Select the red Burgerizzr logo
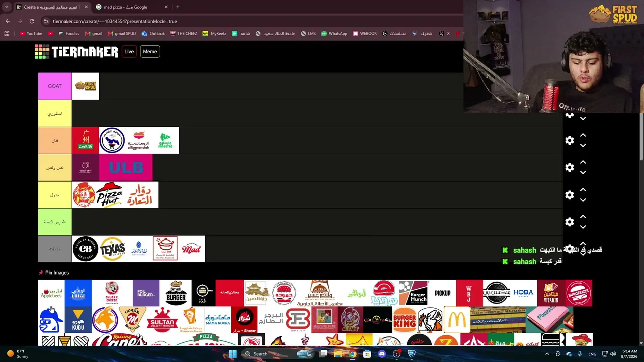This screenshot has width=644, height=362. (578, 293)
